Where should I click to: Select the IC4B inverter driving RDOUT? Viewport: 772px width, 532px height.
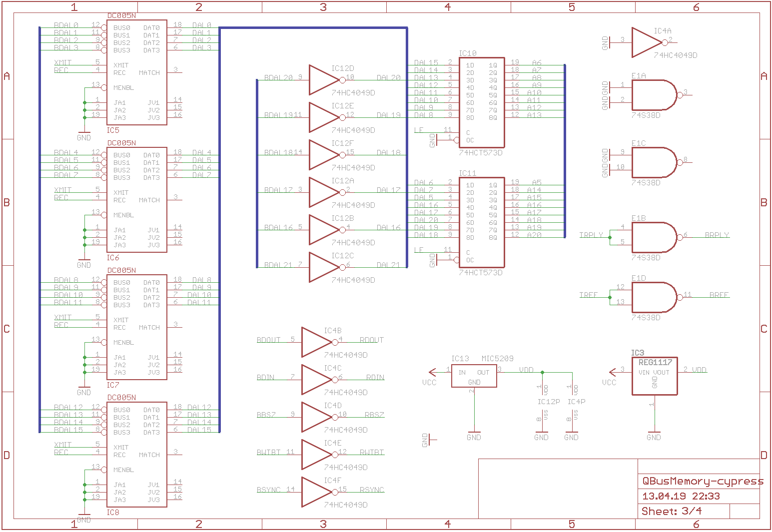(320, 342)
